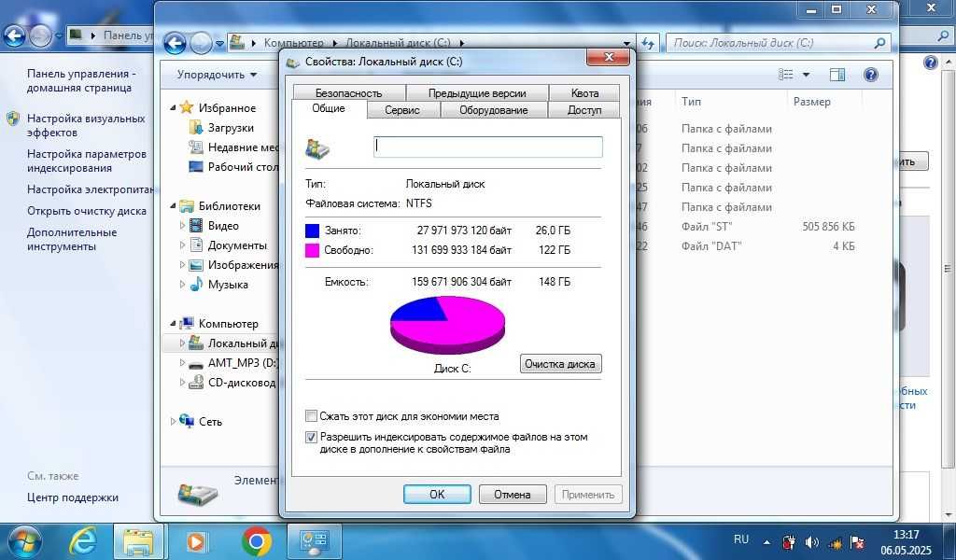956x560 pixels.
Task: Click the volume speaker tray icon
Action: 811,541
